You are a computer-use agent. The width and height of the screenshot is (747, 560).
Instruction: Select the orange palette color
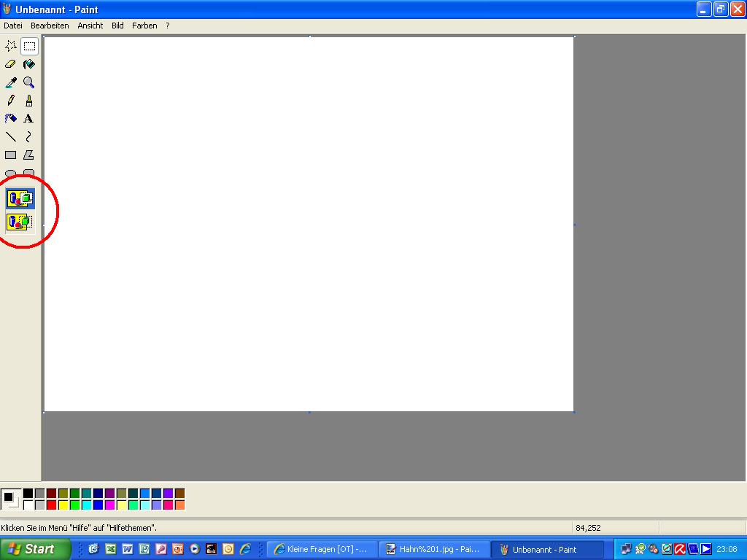tap(179, 505)
